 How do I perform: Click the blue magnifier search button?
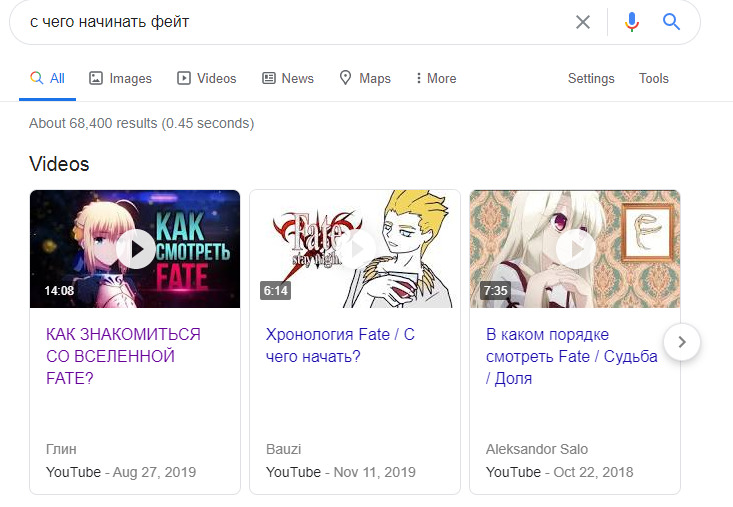671,22
